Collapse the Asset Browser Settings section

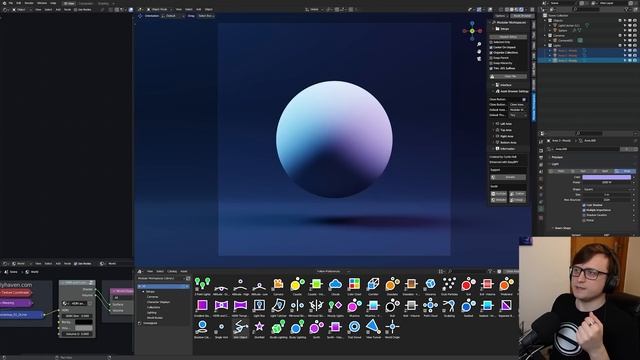point(511,91)
